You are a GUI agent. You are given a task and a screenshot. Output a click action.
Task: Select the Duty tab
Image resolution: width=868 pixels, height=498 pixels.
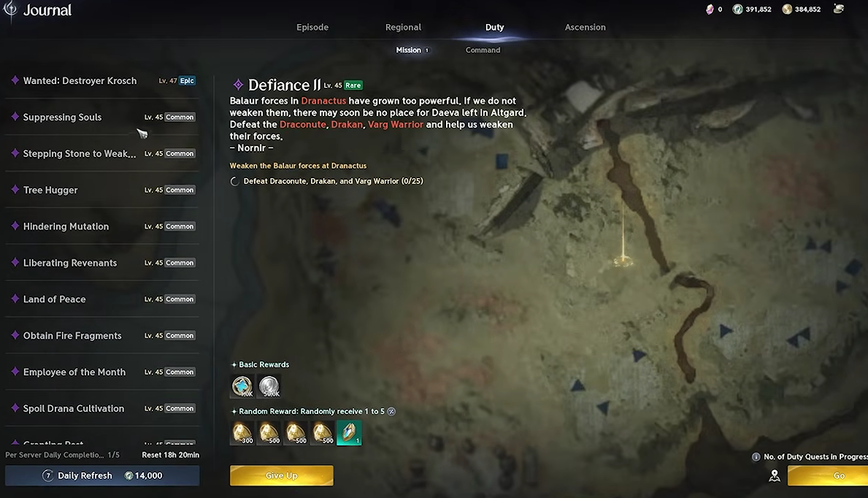tap(495, 27)
